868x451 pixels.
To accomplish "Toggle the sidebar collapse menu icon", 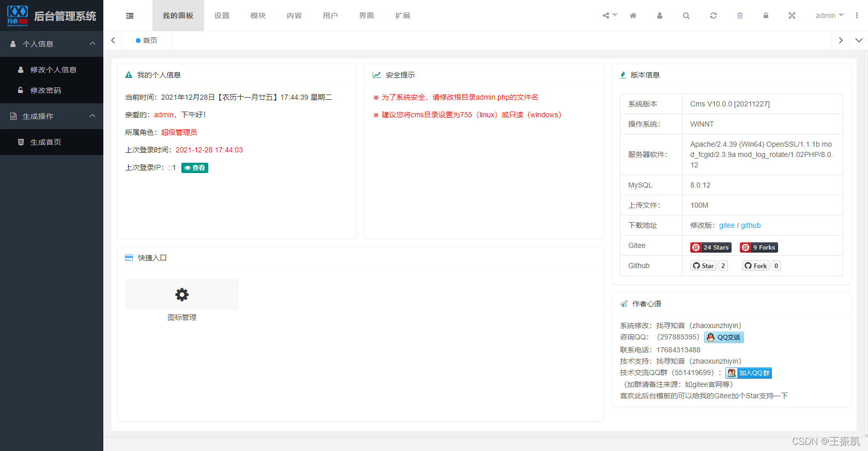I will tap(130, 16).
